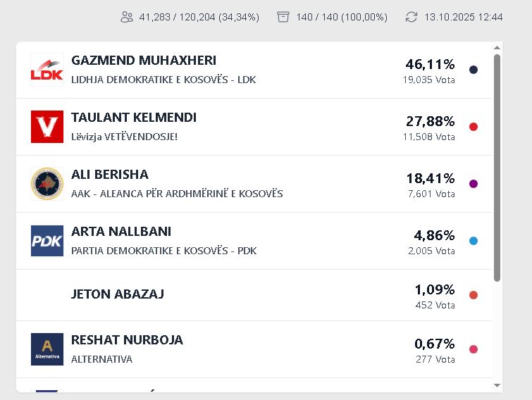Click the 13.10.2025 12:44 update time
The image size is (532, 400).
click(464, 17)
